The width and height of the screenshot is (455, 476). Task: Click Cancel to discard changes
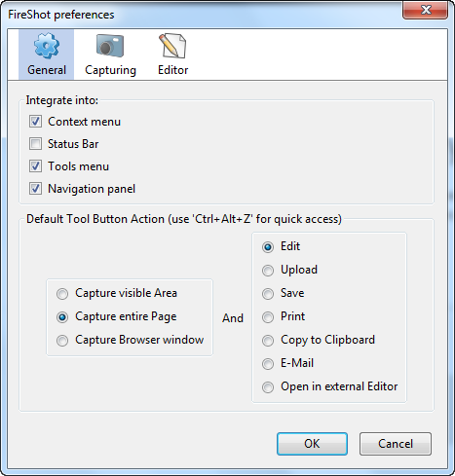point(396,444)
